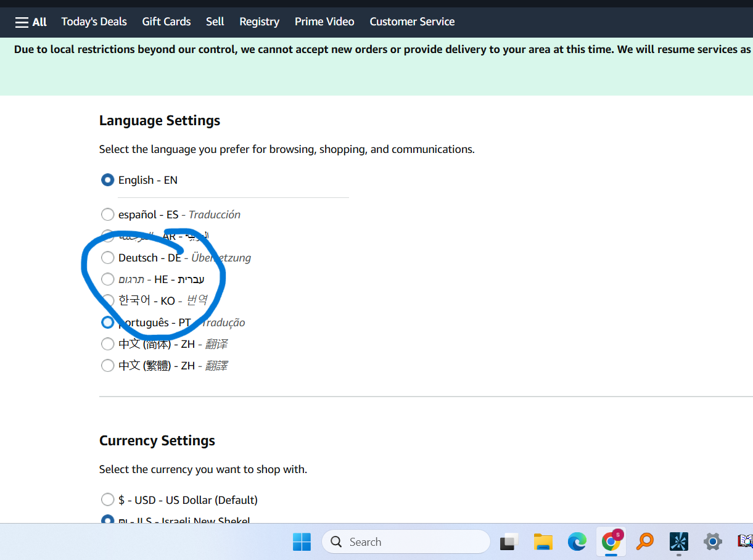Image resolution: width=753 pixels, height=560 pixels.
Task: Click the local restrictions notice banner text
Action: coord(382,49)
